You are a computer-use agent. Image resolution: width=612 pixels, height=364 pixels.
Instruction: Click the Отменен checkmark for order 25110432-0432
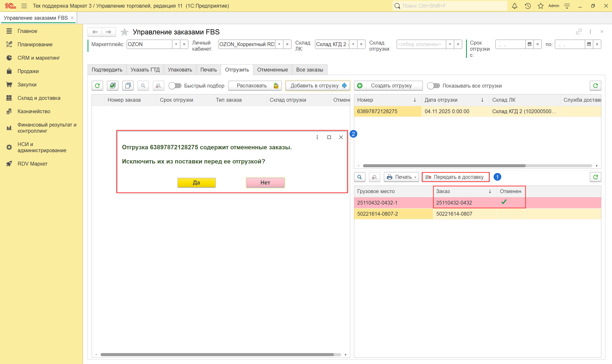pyautogui.click(x=504, y=202)
